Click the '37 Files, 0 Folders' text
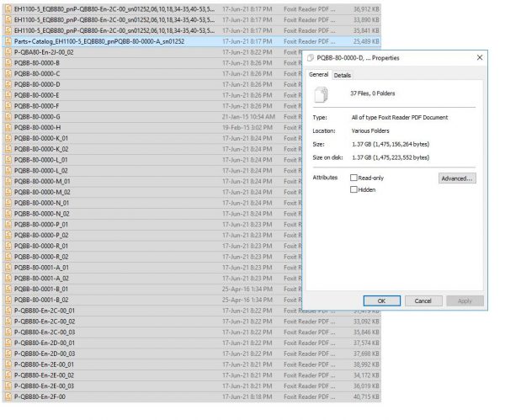Viewport: 505px width, 420px height. pyautogui.click(x=373, y=93)
